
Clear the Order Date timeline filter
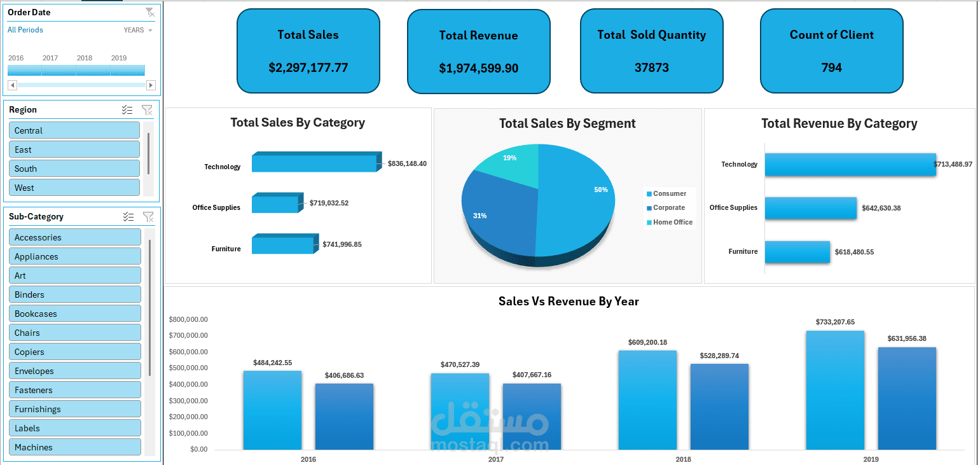[149, 12]
